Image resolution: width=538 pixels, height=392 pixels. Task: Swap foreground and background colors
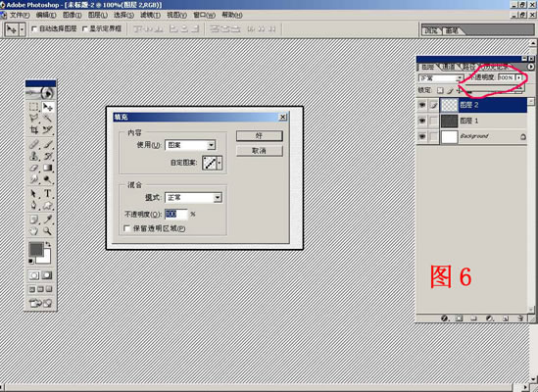pyautogui.click(x=48, y=244)
